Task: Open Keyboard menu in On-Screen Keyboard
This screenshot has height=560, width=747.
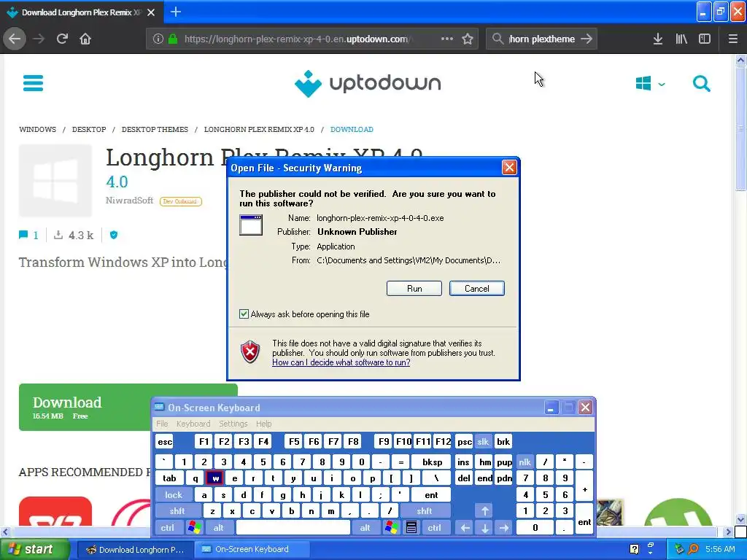Action: point(193,424)
